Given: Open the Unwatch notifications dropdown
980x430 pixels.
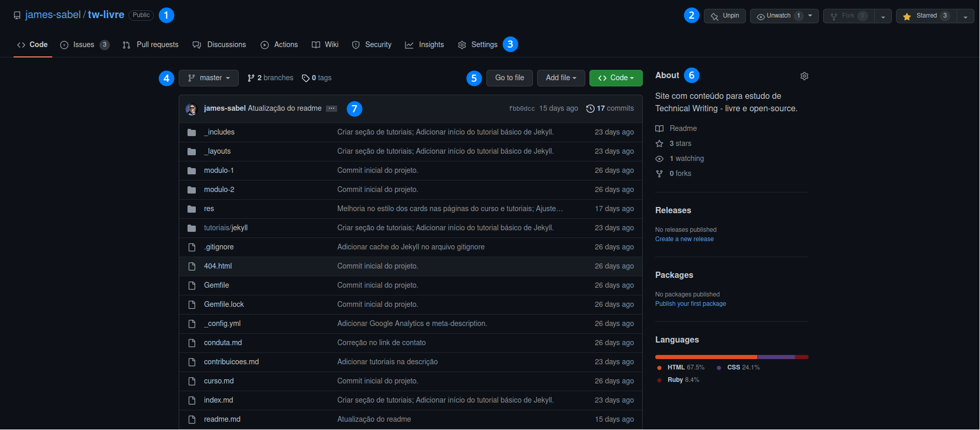Looking at the screenshot, I should [784, 16].
